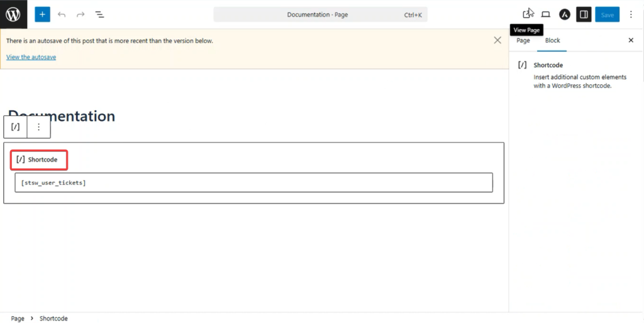Image resolution: width=644 pixels, height=323 pixels.
Task: Click the Shortcode icon in the sidebar
Action: pos(522,65)
